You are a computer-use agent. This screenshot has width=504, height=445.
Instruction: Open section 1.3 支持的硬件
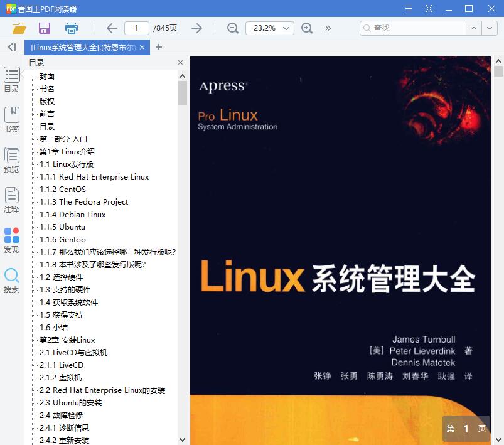65,289
